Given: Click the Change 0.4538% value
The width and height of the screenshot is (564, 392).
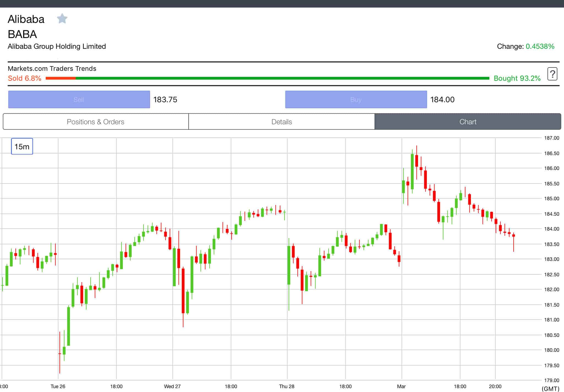Looking at the screenshot, I should (x=540, y=46).
